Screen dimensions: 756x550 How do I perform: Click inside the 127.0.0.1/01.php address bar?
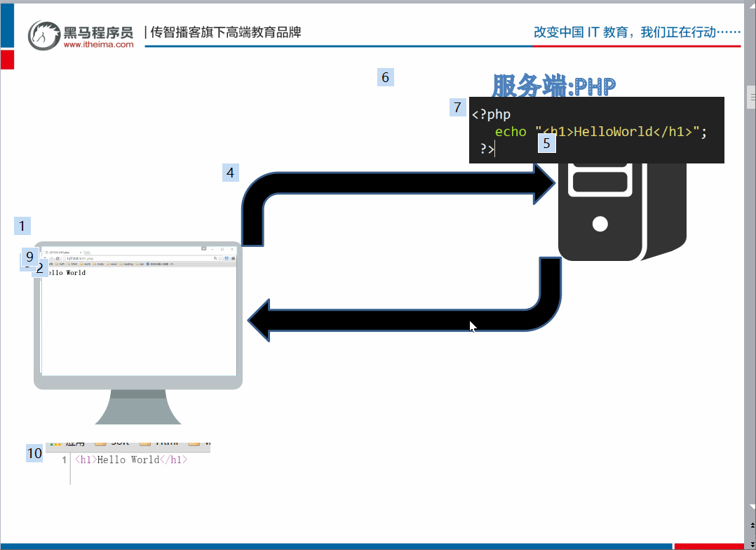105,257
